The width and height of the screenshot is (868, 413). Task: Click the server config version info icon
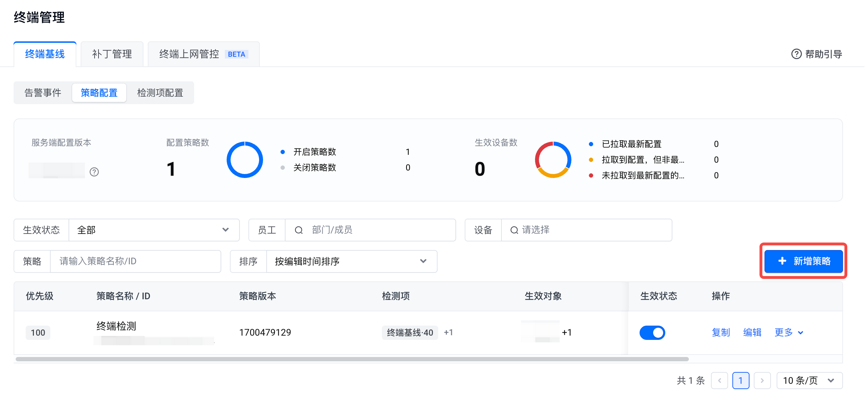pos(94,172)
